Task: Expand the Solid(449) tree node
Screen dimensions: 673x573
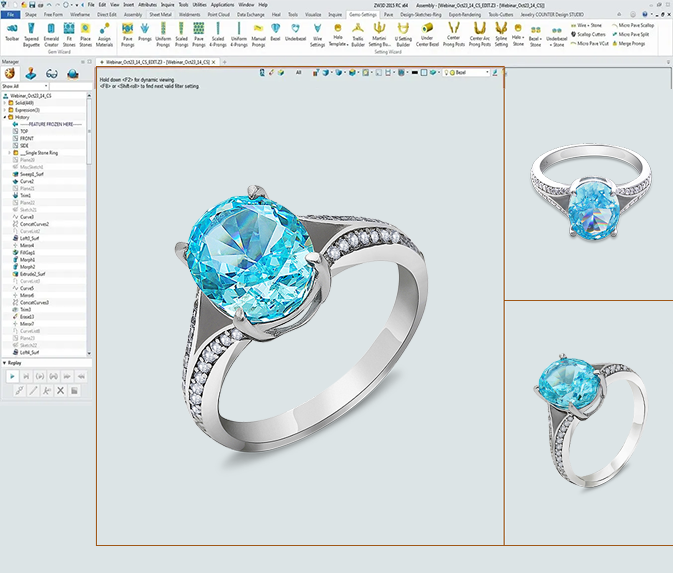Action: pos(4,103)
